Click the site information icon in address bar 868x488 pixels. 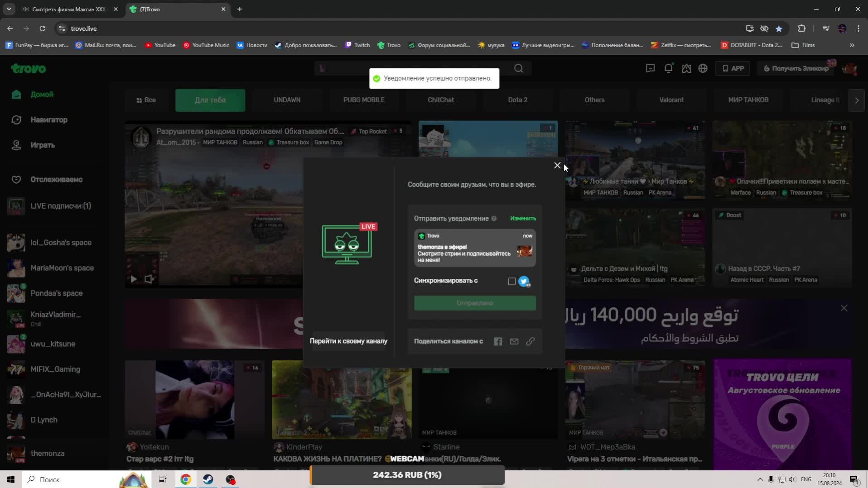[x=62, y=29]
